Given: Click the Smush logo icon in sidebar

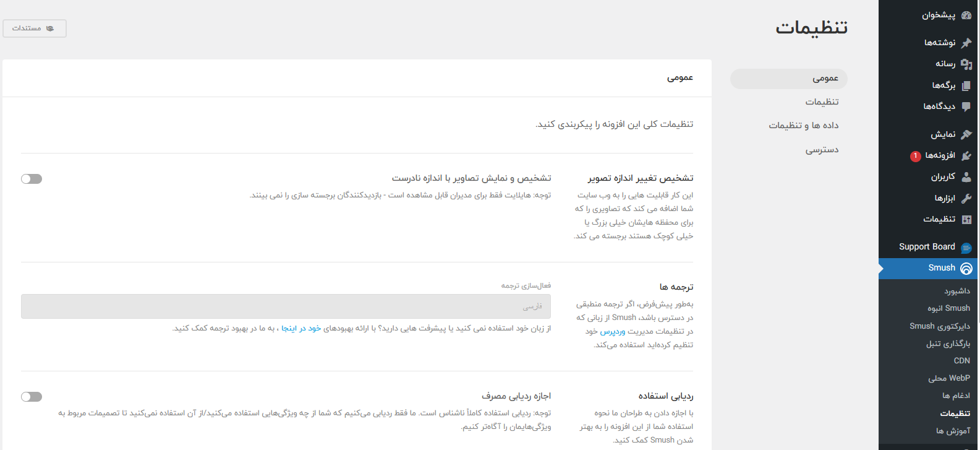Looking at the screenshot, I should pyautogui.click(x=966, y=268).
